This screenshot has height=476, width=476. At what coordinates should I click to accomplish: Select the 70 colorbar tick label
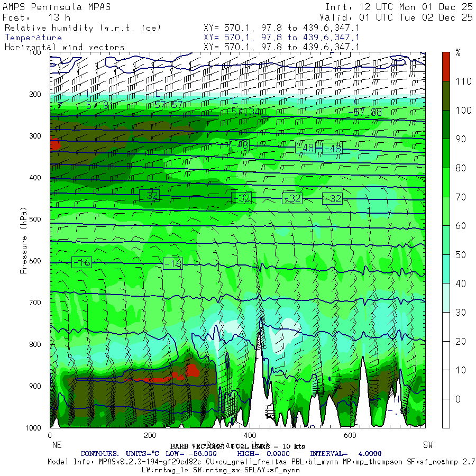[461, 197]
